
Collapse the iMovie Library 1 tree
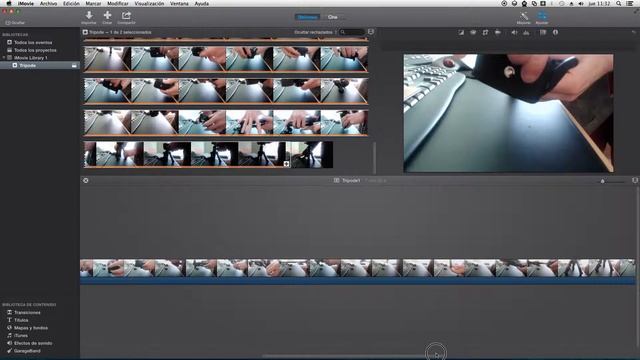point(4,58)
